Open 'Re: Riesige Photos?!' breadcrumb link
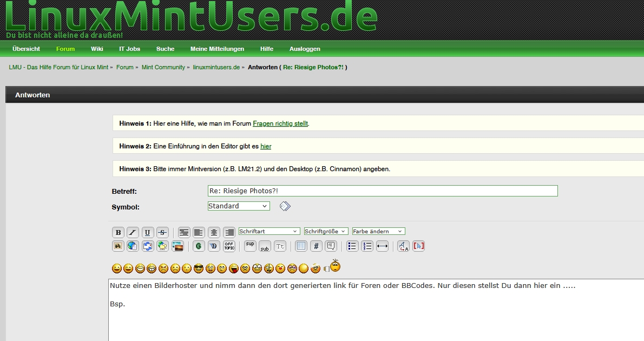This screenshot has height=341, width=644. [x=313, y=67]
